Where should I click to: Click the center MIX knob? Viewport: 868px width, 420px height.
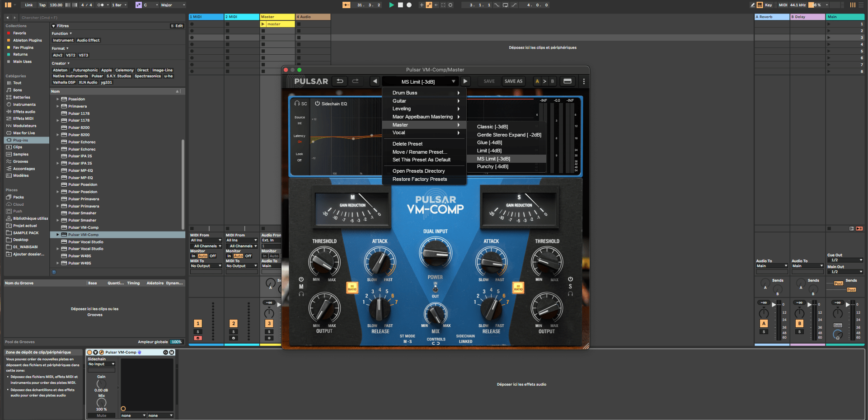(x=436, y=313)
